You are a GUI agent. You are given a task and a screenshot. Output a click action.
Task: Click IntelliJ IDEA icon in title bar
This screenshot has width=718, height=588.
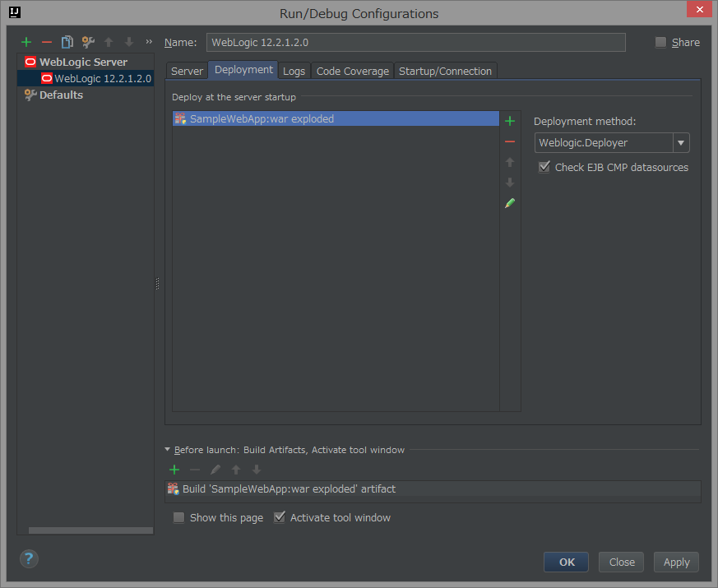click(x=15, y=12)
